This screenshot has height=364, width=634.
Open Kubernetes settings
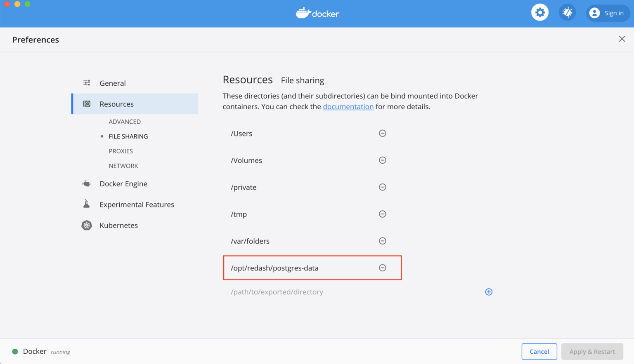(118, 225)
